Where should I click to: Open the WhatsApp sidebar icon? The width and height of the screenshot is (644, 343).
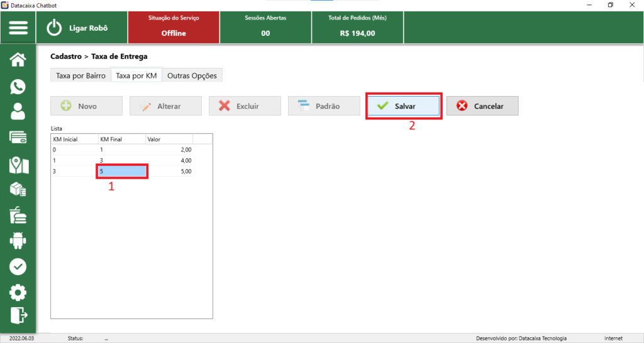pyautogui.click(x=18, y=87)
